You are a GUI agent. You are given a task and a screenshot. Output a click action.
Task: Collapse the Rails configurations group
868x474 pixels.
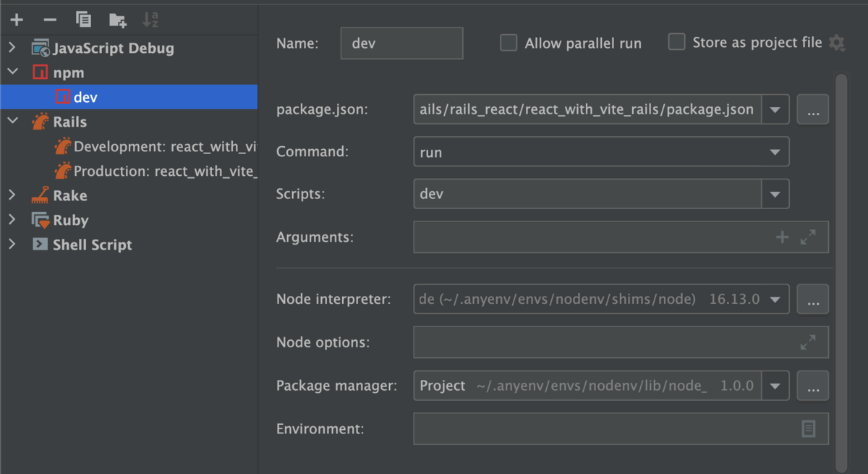tap(12, 122)
